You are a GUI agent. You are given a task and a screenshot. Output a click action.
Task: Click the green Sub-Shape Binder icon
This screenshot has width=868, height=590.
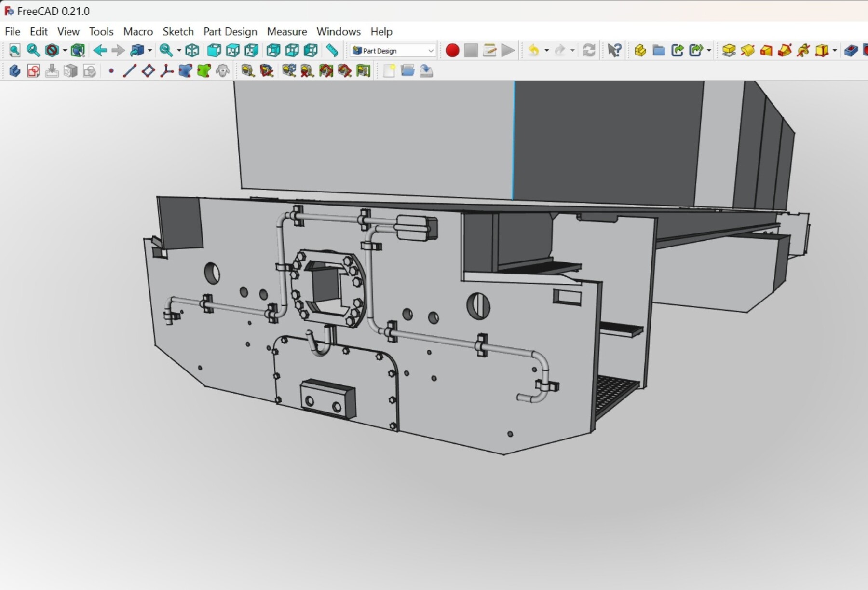(x=204, y=71)
